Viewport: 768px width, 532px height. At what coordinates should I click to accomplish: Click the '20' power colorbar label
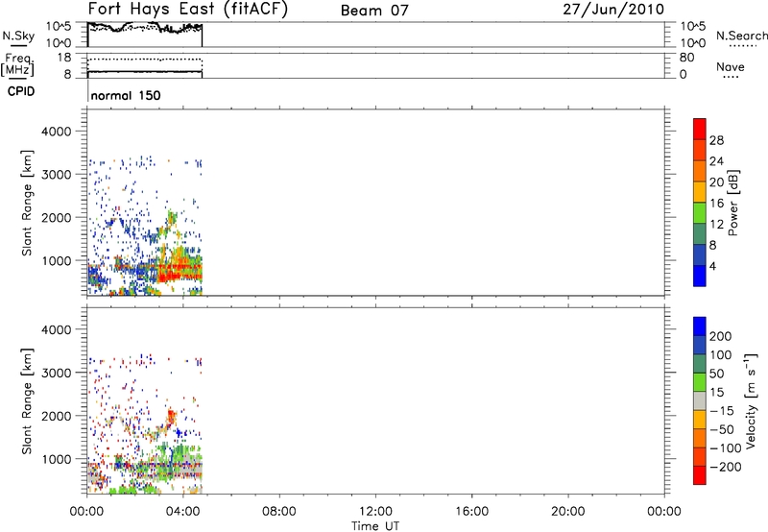pos(716,182)
